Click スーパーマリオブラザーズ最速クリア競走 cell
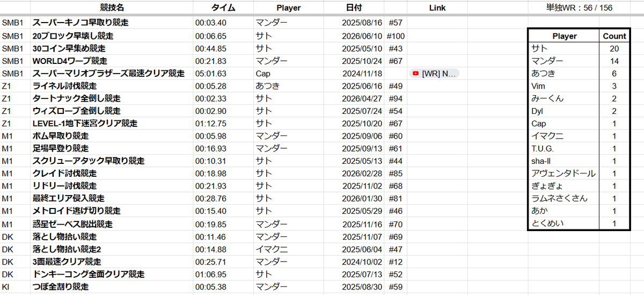The image size is (644, 295). (x=112, y=73)
